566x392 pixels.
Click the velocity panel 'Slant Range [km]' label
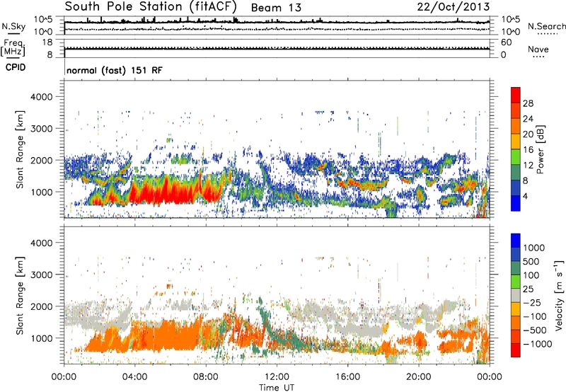click(x=20, y=295)
